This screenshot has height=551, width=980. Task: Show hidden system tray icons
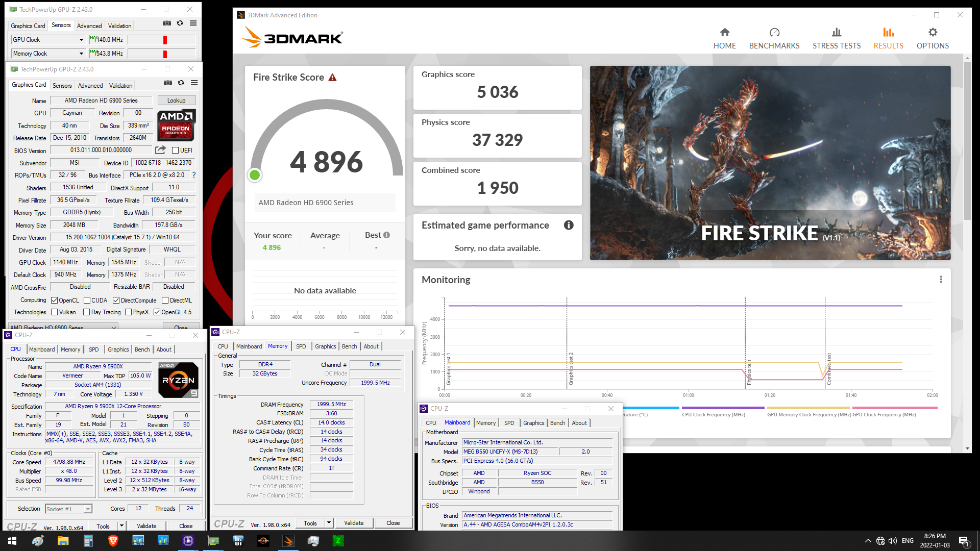pyautogui.click(x=868, y=541)
